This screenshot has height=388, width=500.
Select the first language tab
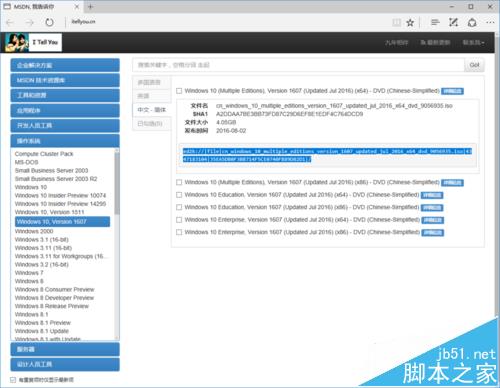point(152,82)
